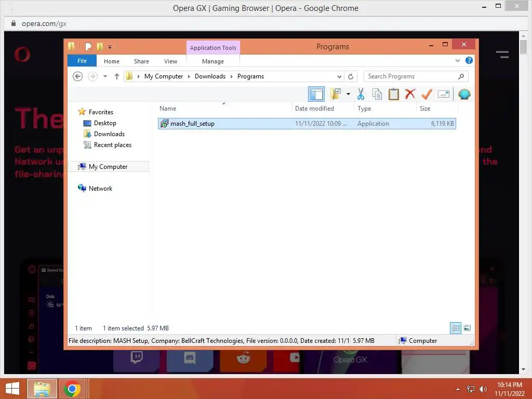
Task: Select Network in navigation pane
Action: point(95,188)
